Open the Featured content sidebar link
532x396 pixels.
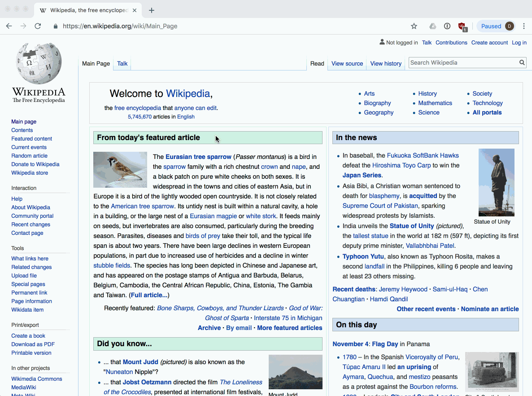(31, 139)
